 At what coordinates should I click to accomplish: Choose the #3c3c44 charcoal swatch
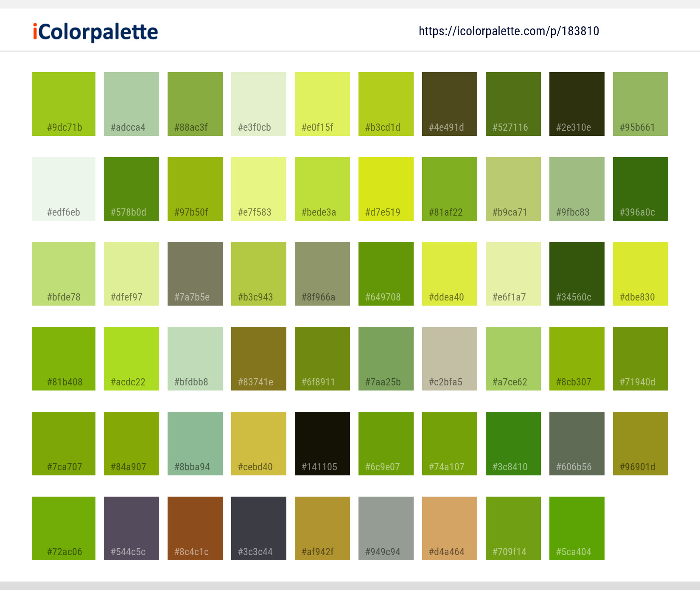tap(259, 528)
